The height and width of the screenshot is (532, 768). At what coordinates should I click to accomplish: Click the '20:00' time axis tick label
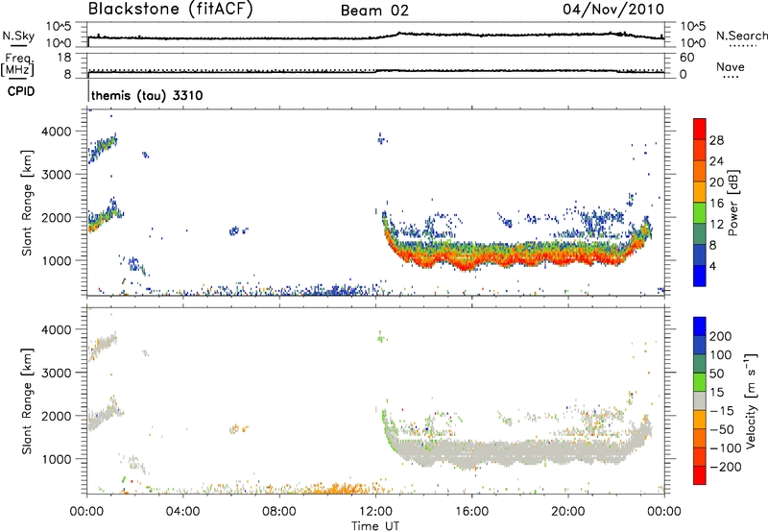(568, 512)
